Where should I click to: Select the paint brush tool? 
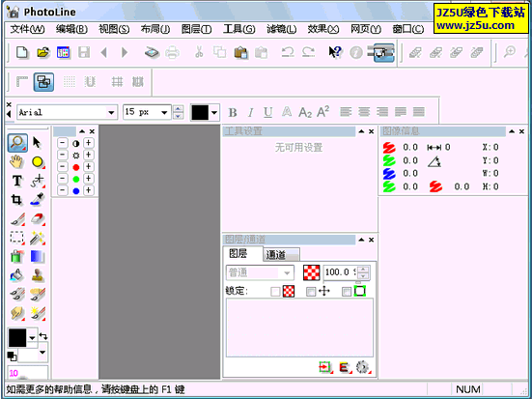click(17, 219)
